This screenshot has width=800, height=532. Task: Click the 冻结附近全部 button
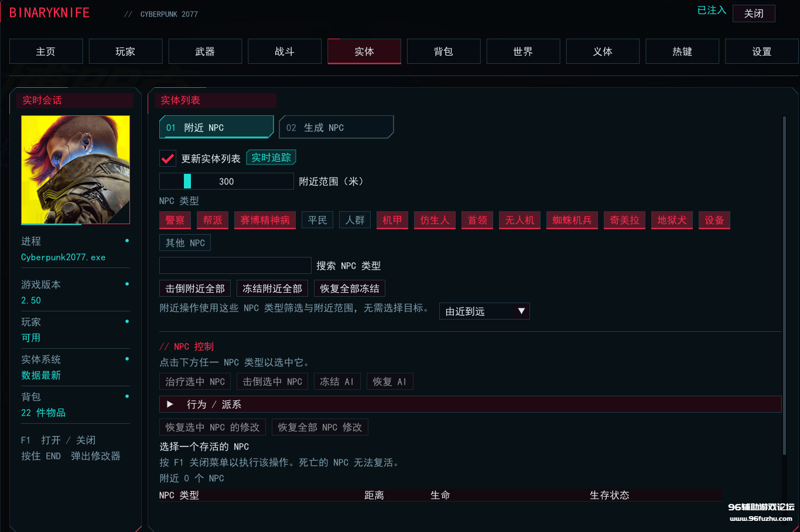(272, 289)
